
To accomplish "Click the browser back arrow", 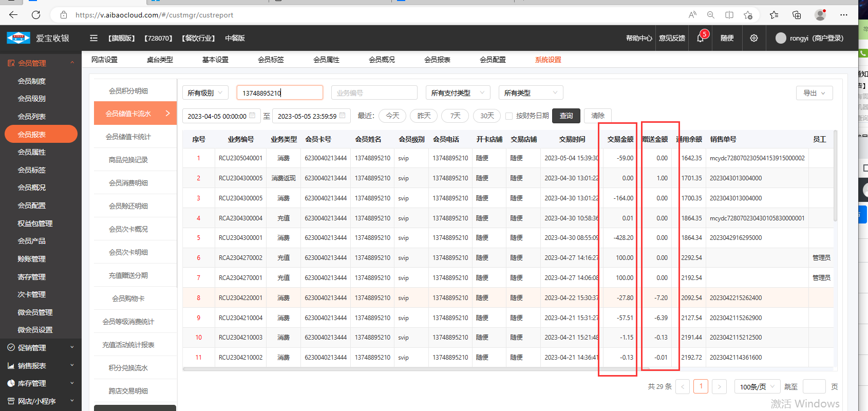I will [13, 15].
